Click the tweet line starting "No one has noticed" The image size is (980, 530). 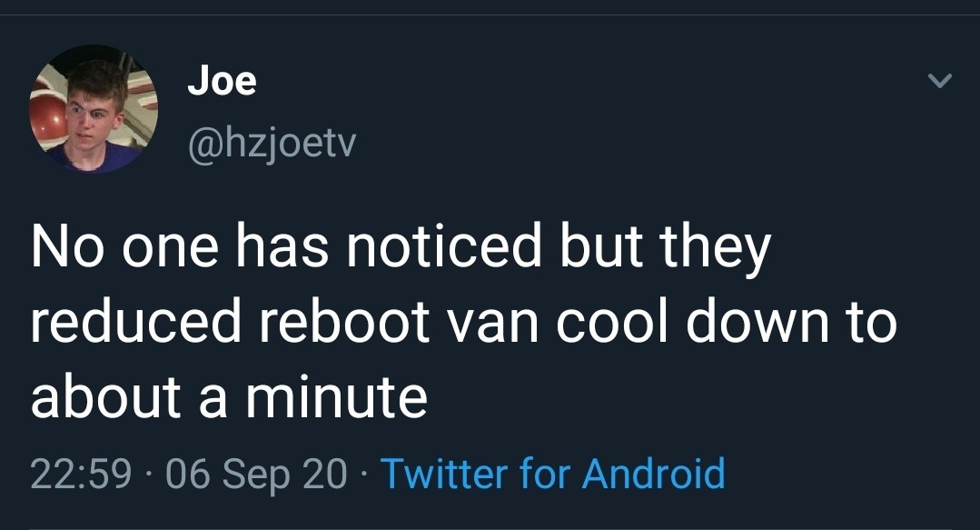401,249
